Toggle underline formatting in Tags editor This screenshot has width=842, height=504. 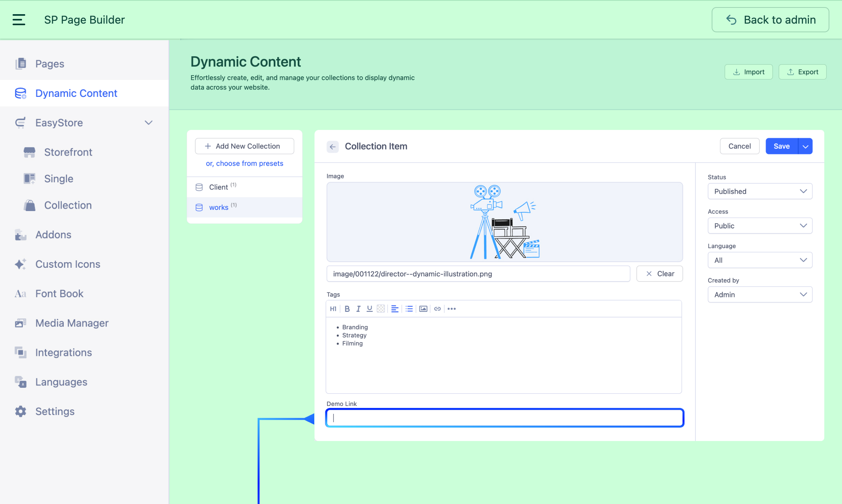coord(369,309)
